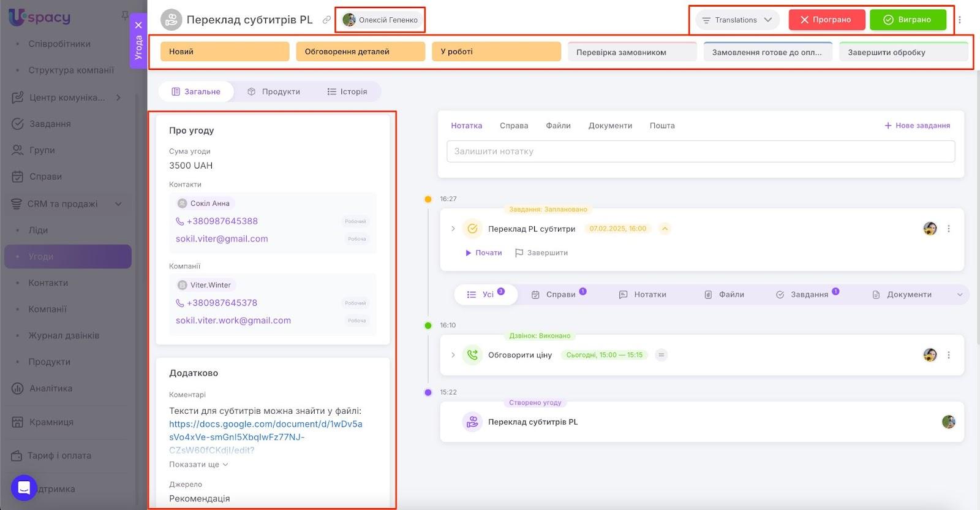The image size is (980, 510).
Task: Open the Translations pipeline dropdown
Action: (x=737, y=20)
